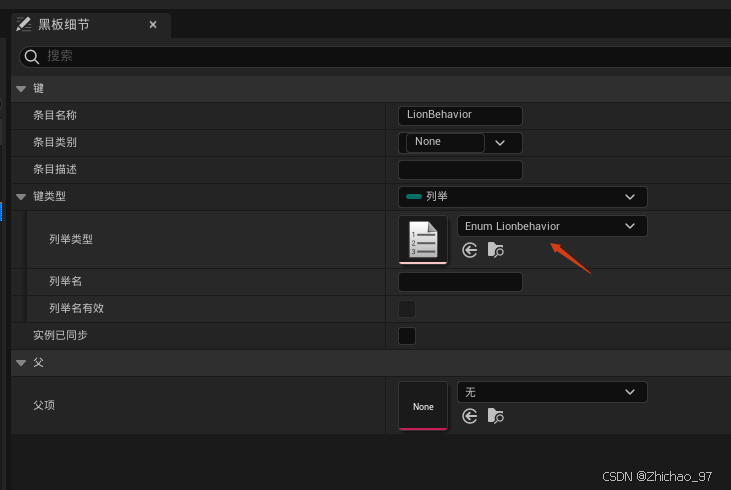Collapse the 键类型 row

coord(21,197)
